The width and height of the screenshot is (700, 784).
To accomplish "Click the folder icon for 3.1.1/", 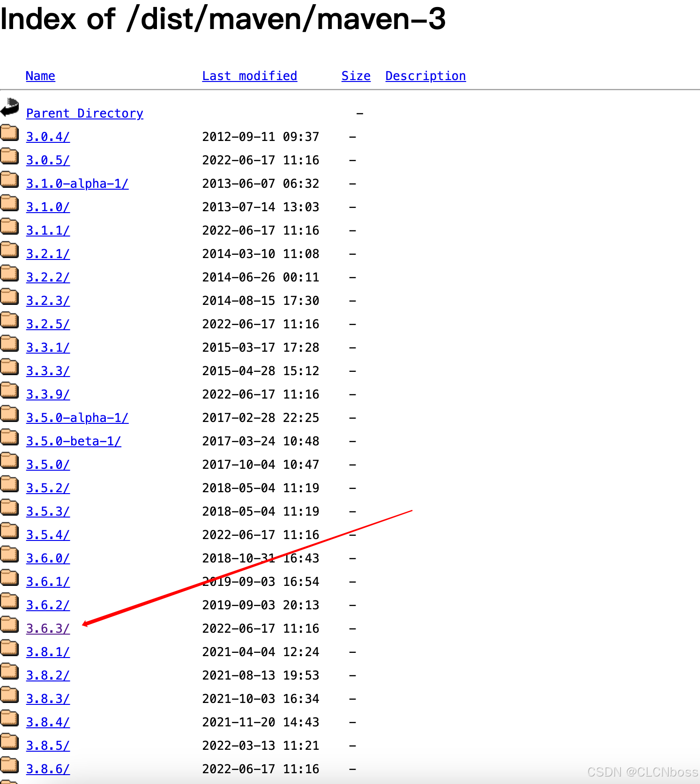I will (x=9, y=227).
